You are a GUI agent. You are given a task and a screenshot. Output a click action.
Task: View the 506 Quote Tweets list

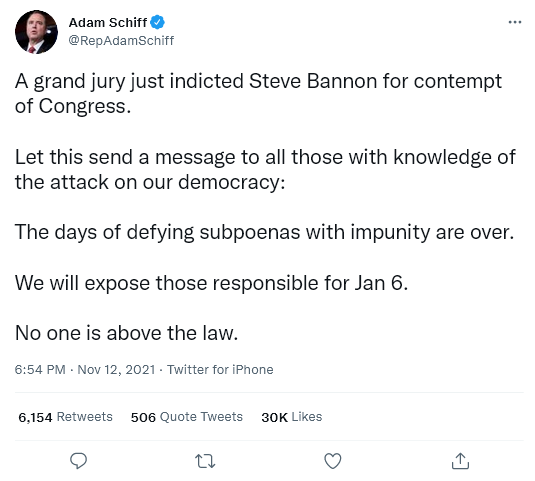coord(187,417)
